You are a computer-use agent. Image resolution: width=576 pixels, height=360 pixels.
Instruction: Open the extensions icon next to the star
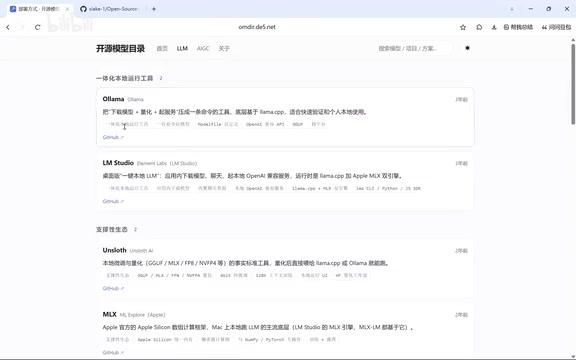479,27
